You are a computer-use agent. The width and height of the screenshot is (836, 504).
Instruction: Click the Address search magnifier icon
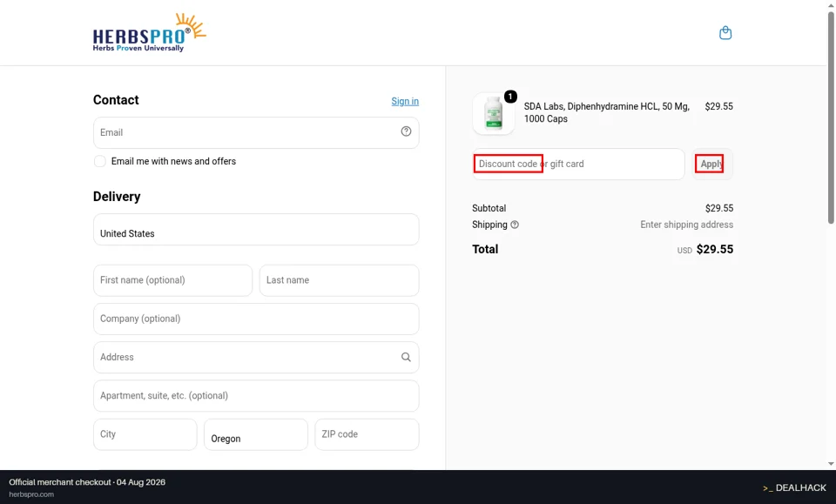pyautogui.click(x=406, y=357)
